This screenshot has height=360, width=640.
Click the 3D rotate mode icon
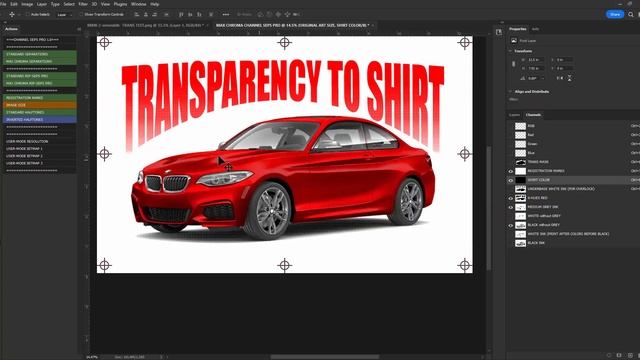(x=260, y=14)
